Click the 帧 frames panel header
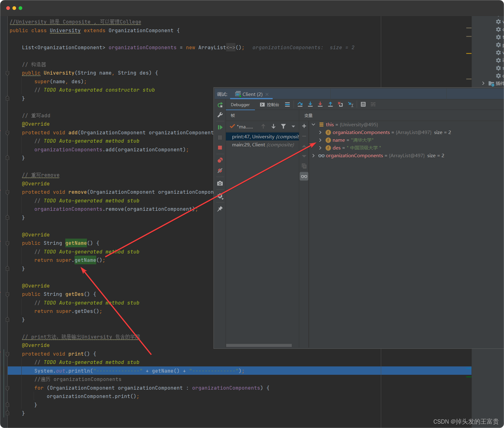 click(233, 115)
